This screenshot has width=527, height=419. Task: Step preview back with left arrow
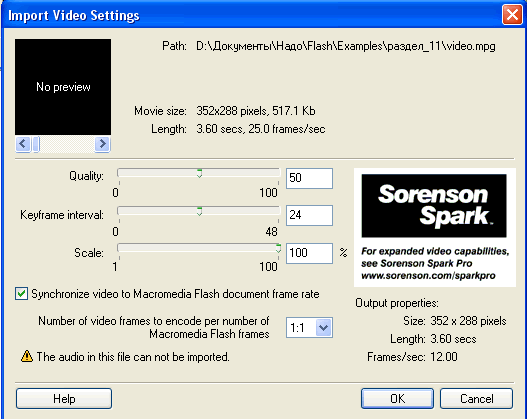pyautogui.click(x=23, y=144)
